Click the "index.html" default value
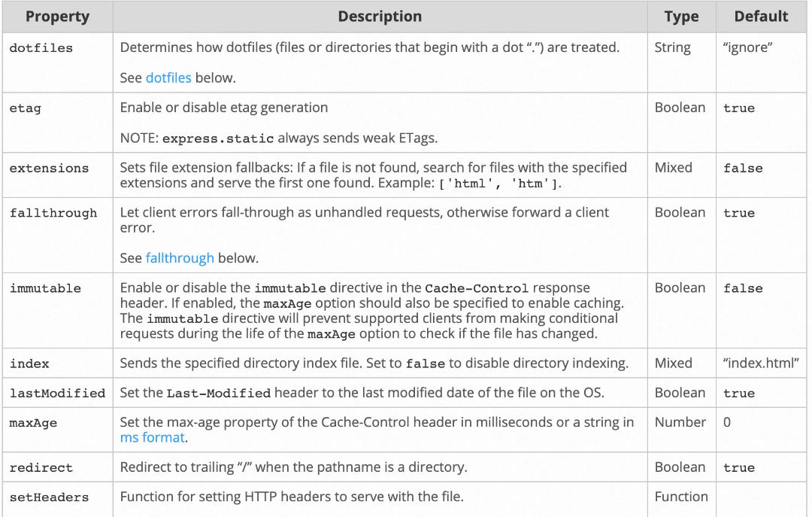 tap(761, 363)
